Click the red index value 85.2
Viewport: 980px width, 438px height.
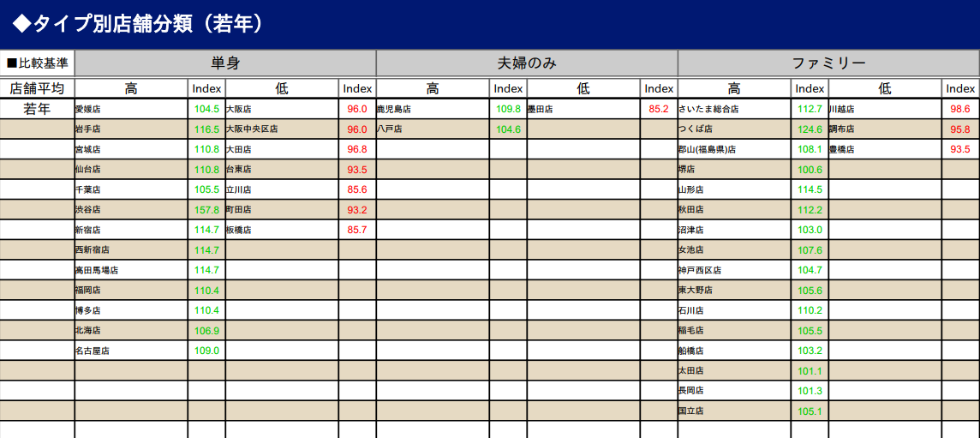coord(658,110)
